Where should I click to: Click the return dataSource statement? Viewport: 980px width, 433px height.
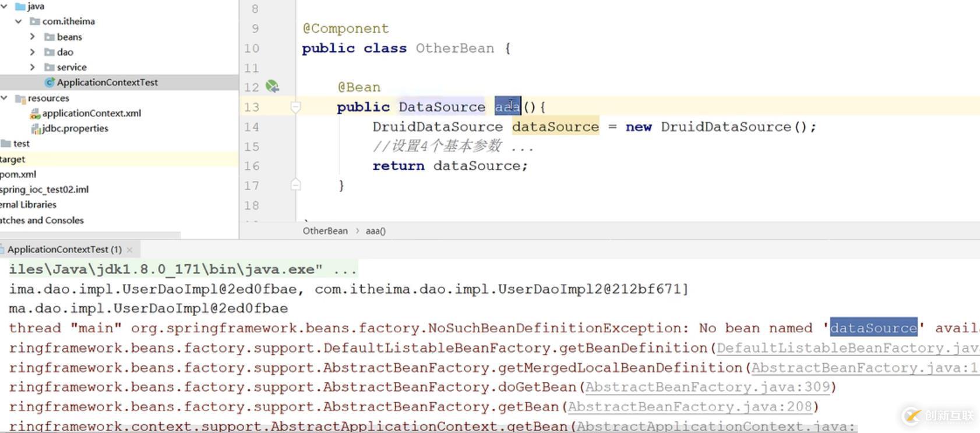pos(450,166)
